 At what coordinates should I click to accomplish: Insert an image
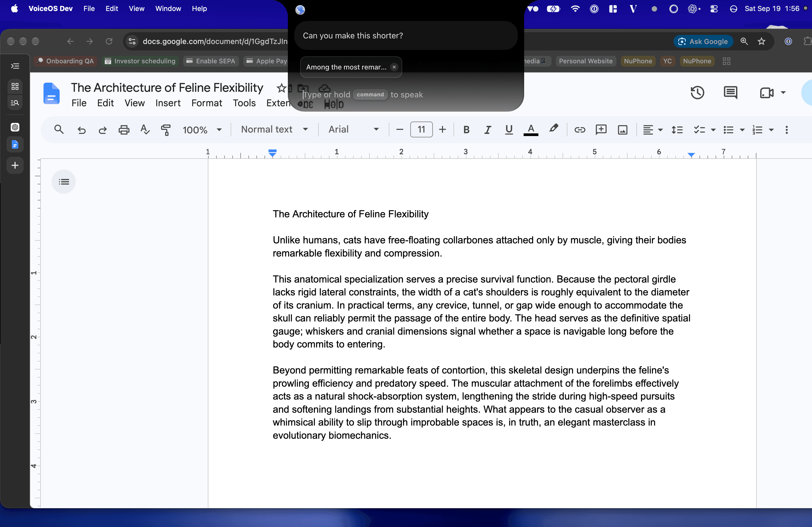click(x=623, y=130)
